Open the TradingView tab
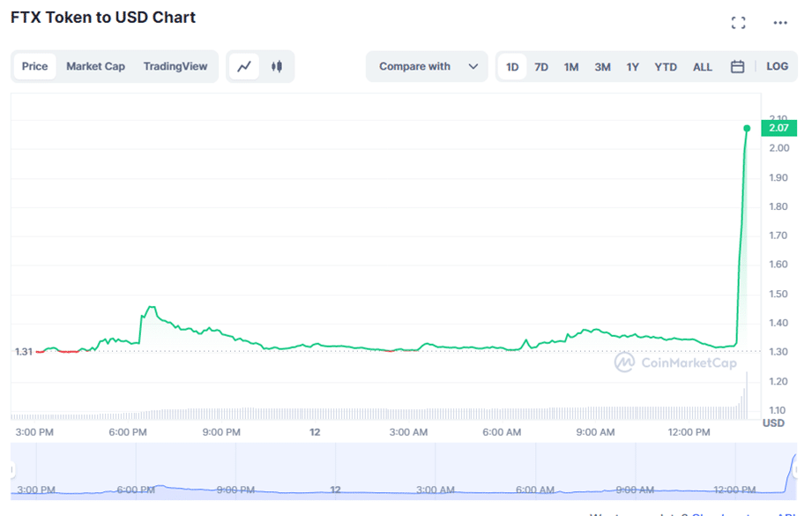812x516 pixels. pyautogui.click(x=175, y=66)
